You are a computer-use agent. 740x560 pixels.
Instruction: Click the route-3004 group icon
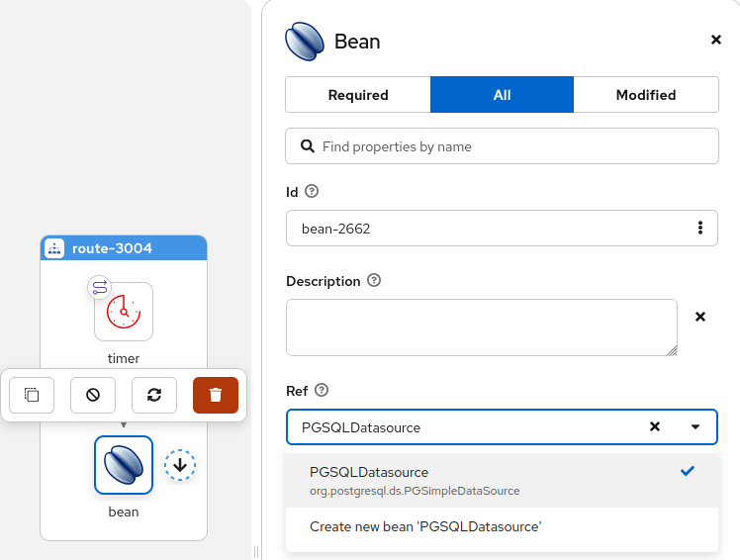(x=55, y=248)
